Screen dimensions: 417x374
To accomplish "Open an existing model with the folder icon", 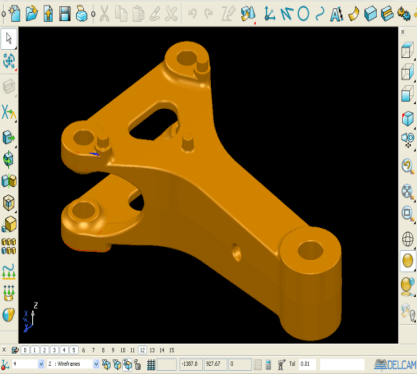I will (32, 14).
